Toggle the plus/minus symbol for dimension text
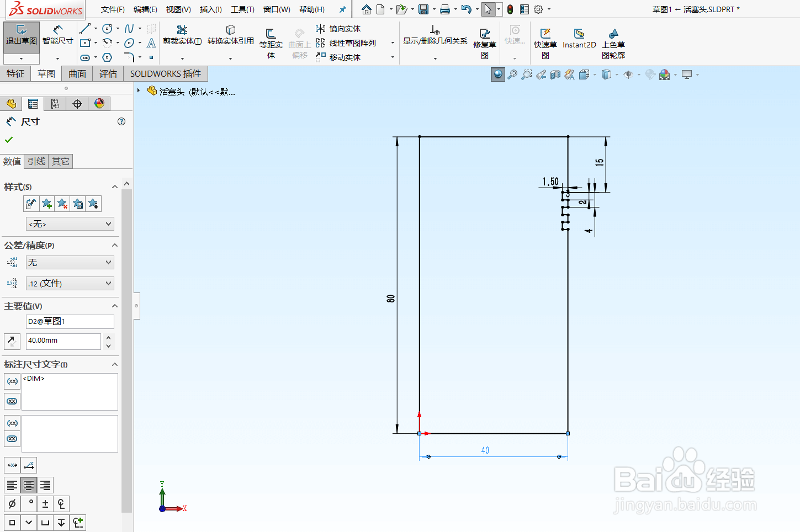Viewport: 800px width, 532px height. click(x=45, y=503)
